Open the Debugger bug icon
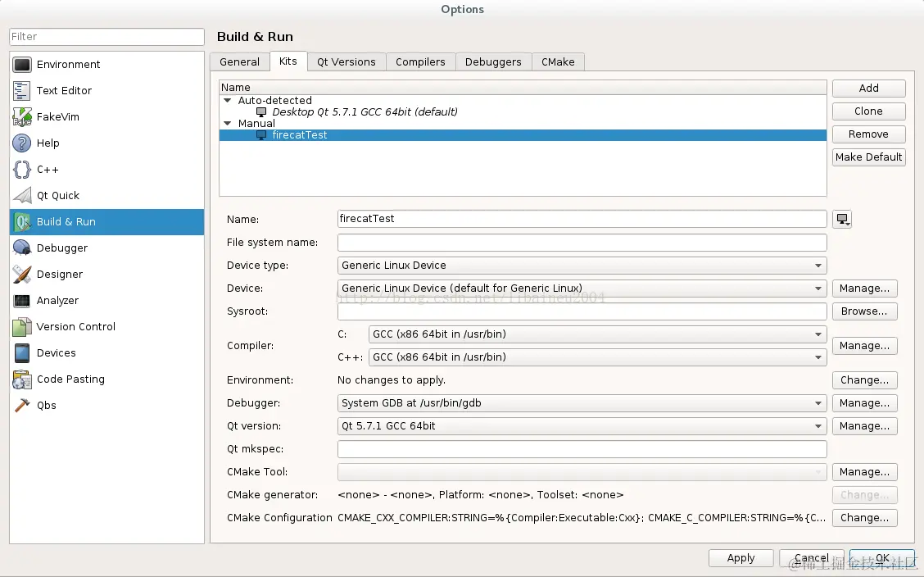 point(22,248)
